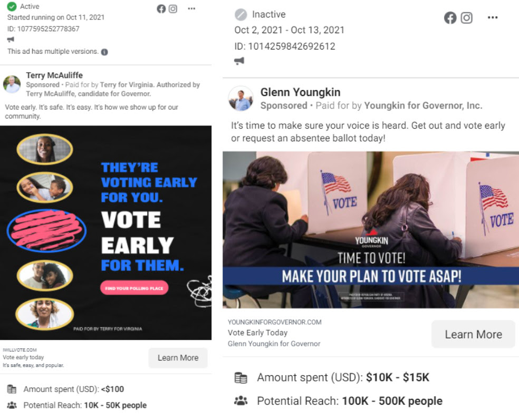Click the Instagram icon on McAuliffe ad
This screenshot has height=420, width=519.
point(173,9)
